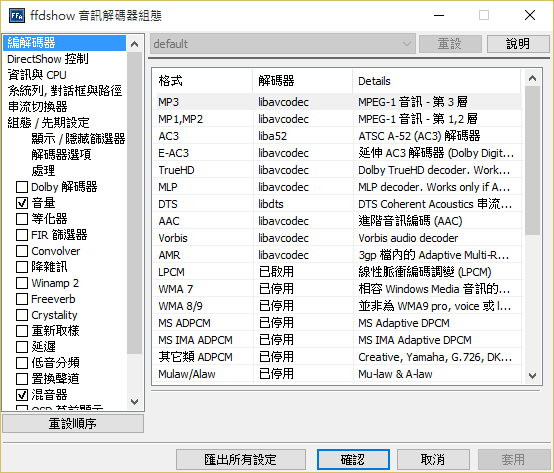This screenshot has width=554, height=473.
Task: Change the DTS libdts decoder cell
Action: click(271, 204)
